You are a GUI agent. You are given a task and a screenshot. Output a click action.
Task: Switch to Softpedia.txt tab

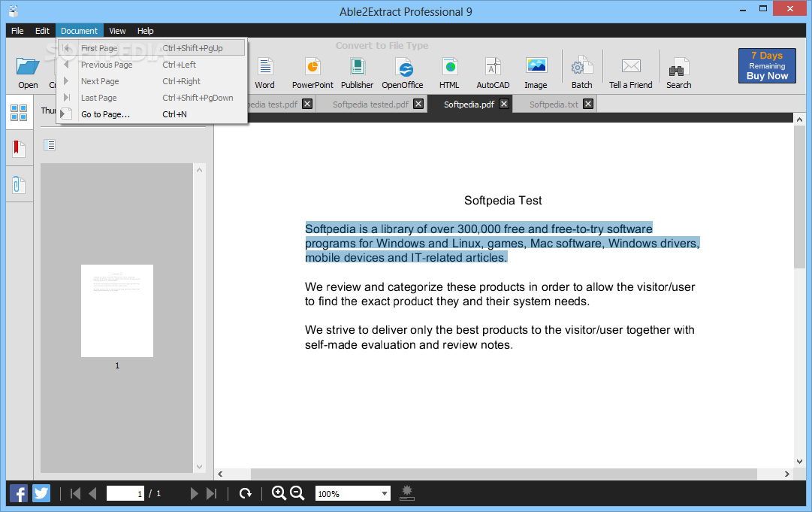pyautogui.click(x=554, y=105)
